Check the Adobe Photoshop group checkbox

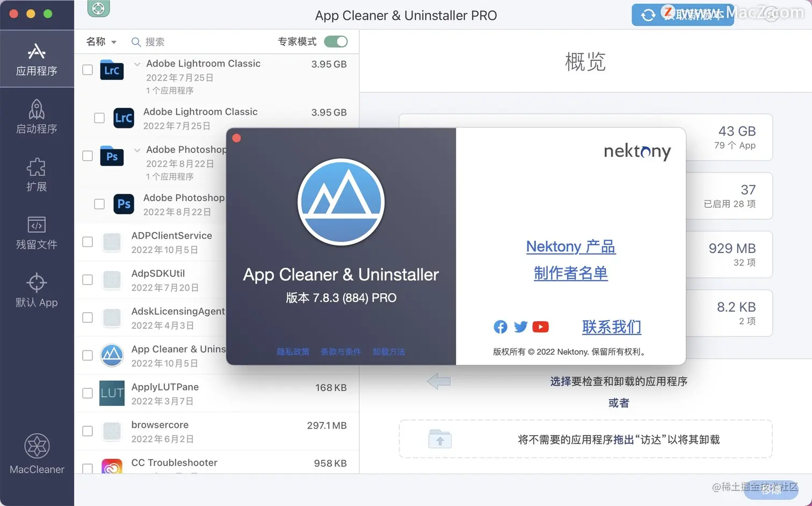[88, 156]
